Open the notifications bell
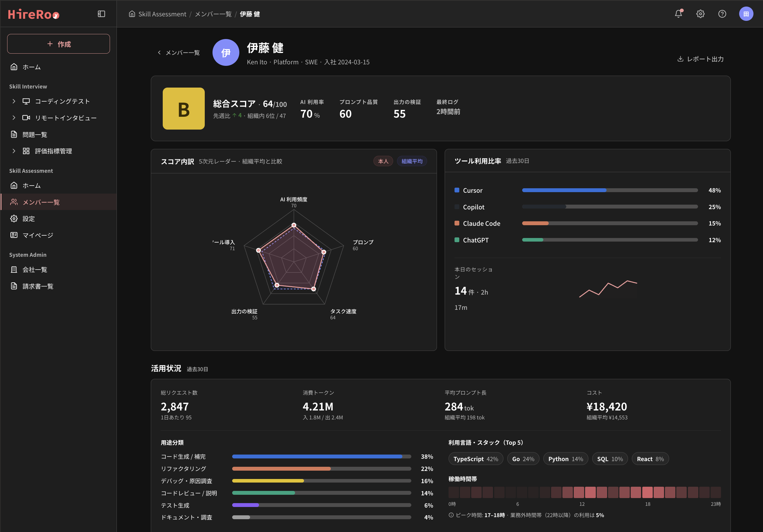Image resolution: width=763 pixels, height=532 pixels. (678, 14)
